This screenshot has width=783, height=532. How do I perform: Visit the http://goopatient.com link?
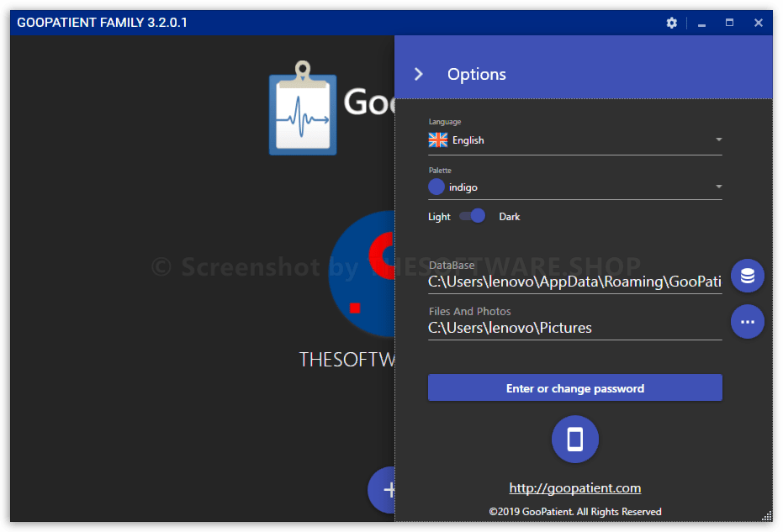[x=574, y=487]
